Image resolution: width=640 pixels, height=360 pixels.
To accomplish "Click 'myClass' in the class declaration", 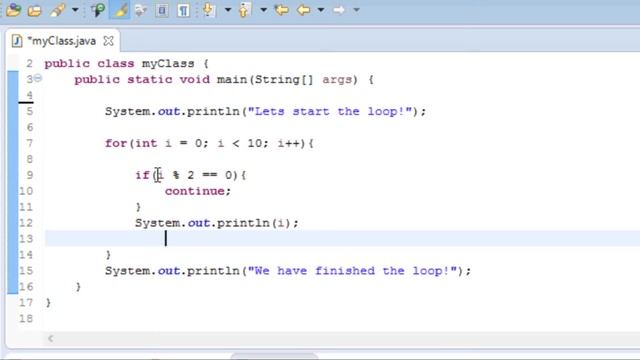I will (168, 64).
